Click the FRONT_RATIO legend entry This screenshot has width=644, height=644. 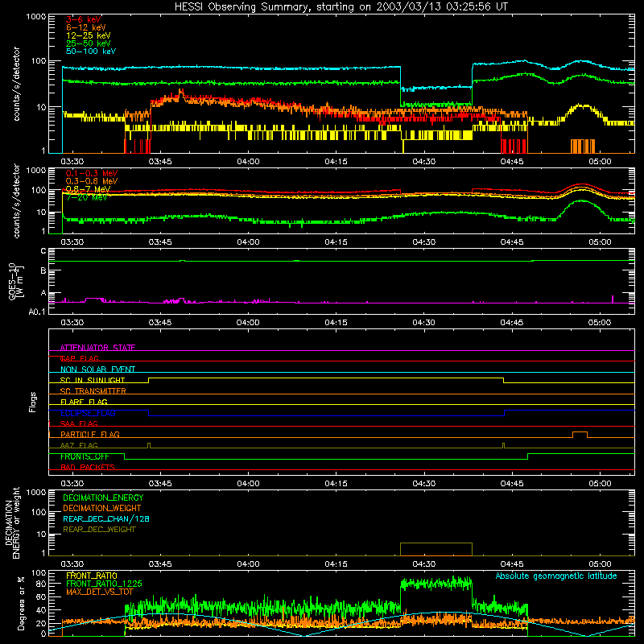pos(92,576)
